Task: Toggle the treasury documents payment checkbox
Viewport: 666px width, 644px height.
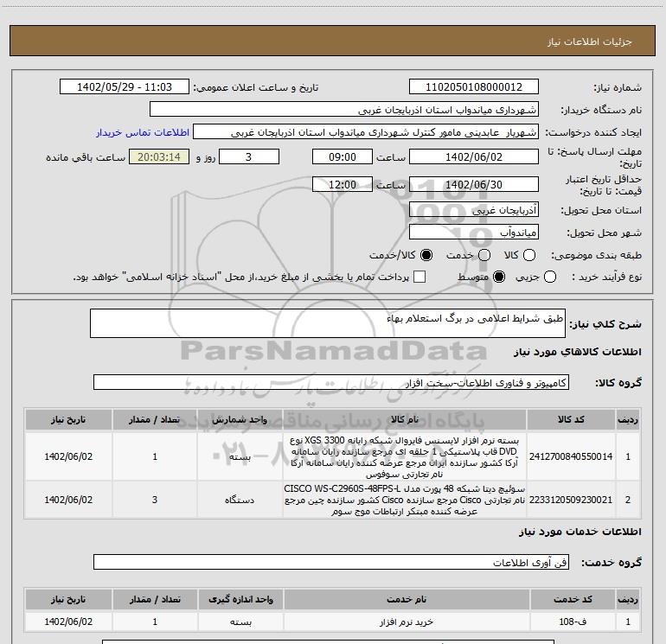Action: click(420, 277)
